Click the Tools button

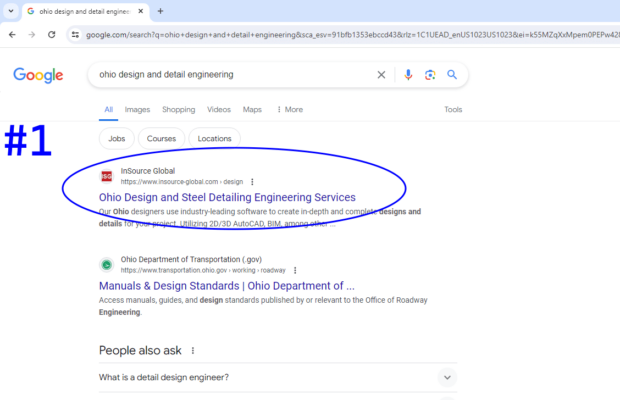(x=453, y=110)
